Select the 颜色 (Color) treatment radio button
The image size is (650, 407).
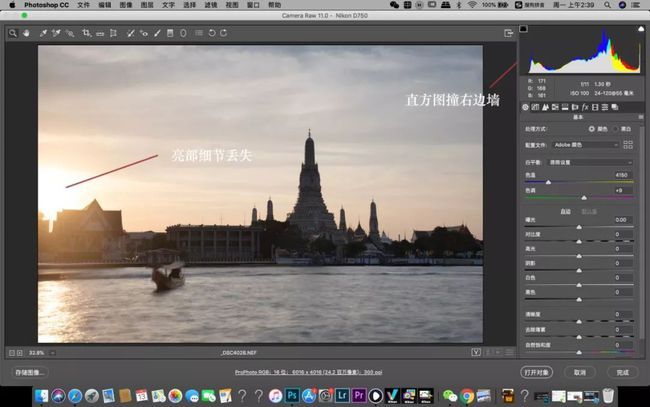[593, 129]
